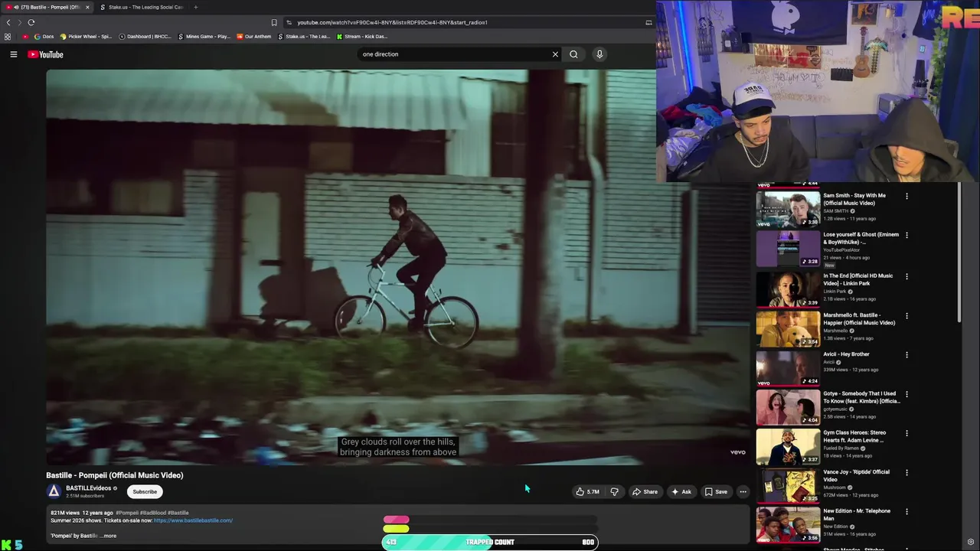This screenshot has width=980, height=551.
Task: Open New Edition Mr. Telephone Man title
Action: (857, 514)
